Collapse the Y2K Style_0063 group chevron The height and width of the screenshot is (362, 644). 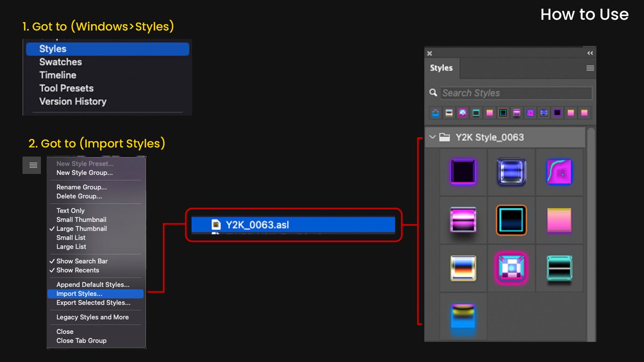pos(432,137)
